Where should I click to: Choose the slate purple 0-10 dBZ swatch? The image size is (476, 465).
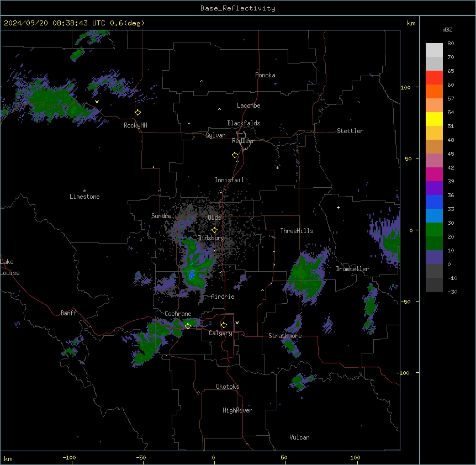click(x=434, y=257)
